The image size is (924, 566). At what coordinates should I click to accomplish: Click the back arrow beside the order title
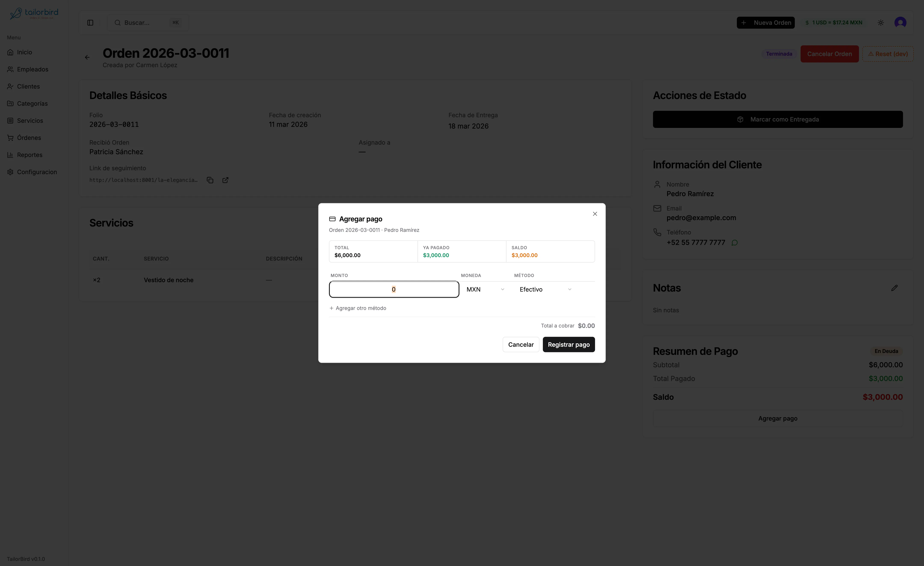click(87, 57)
